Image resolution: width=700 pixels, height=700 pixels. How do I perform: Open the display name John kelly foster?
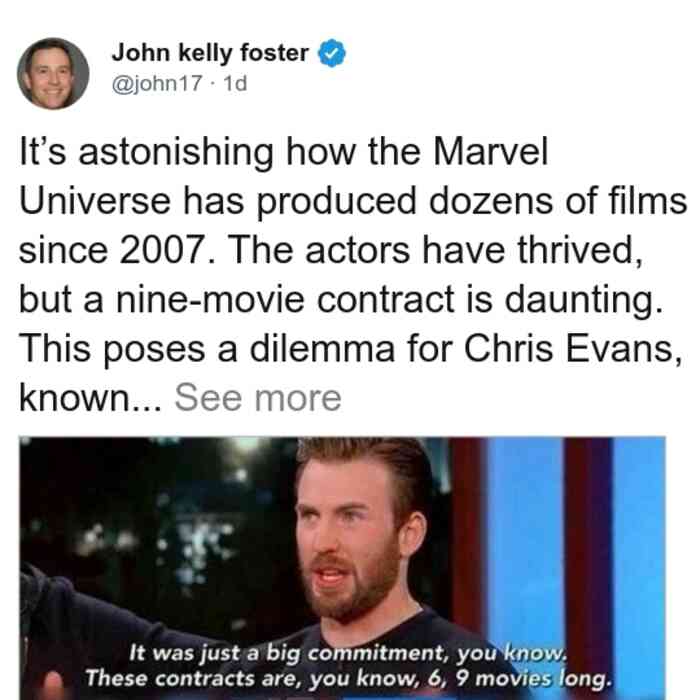210,53
